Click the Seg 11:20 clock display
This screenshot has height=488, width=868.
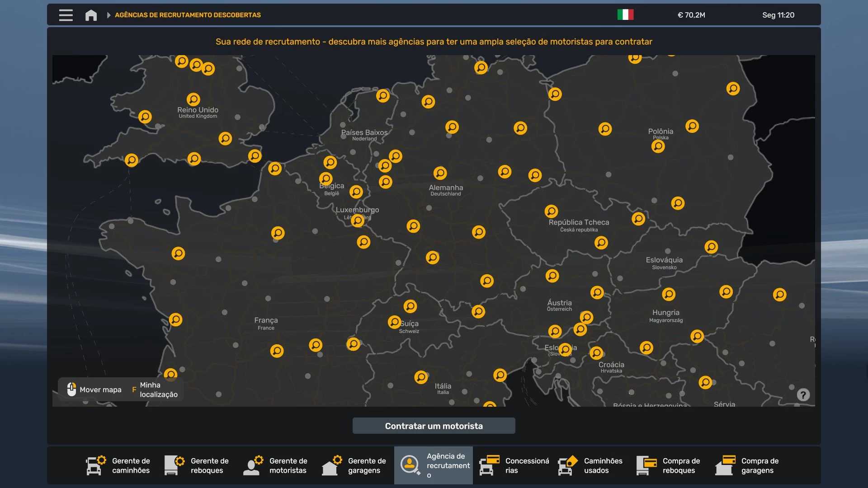point(778,15)
